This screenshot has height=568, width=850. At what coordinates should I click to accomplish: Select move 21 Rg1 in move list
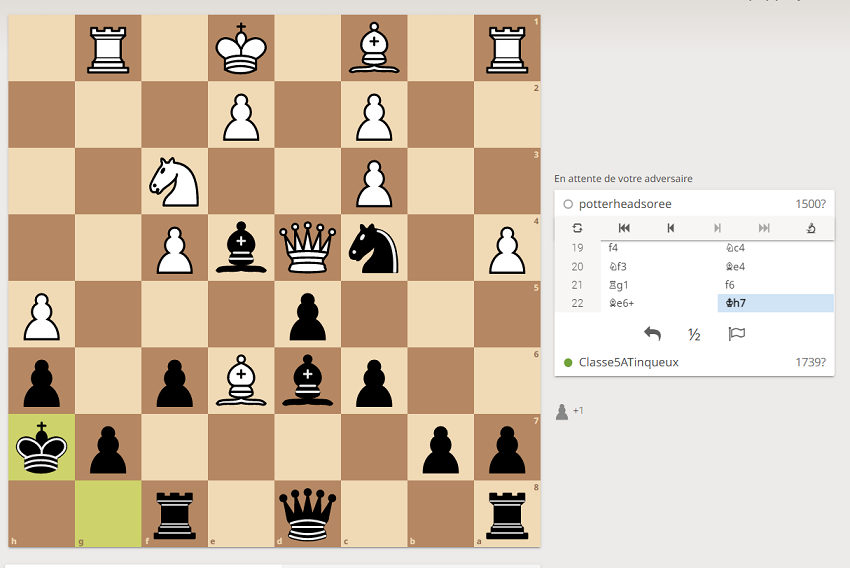point(659,285)
